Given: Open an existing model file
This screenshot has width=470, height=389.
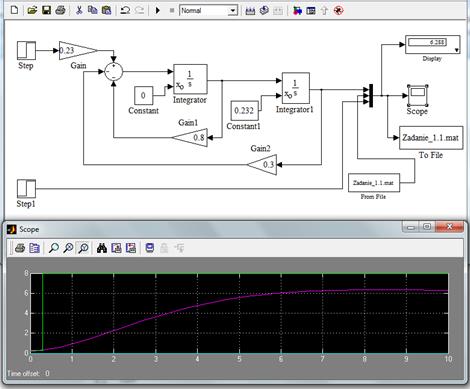Looking at the screenshot, I should pyautogui.click(x=32, y=10).
